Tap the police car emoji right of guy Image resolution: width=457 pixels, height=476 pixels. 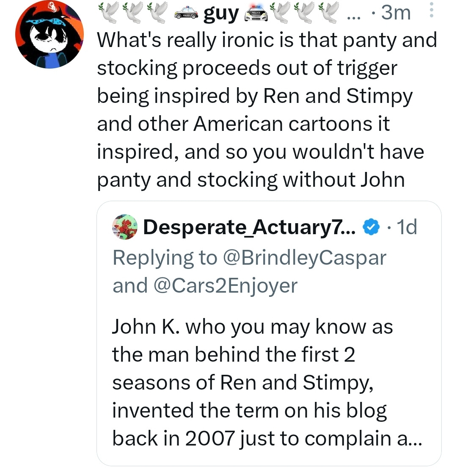pos(256,14)
